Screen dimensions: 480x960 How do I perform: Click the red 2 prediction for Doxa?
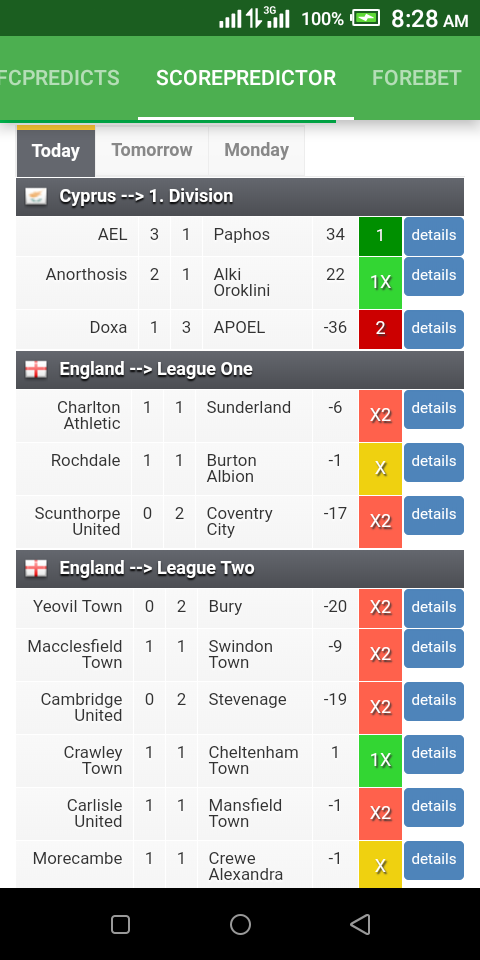pos(380,329)
